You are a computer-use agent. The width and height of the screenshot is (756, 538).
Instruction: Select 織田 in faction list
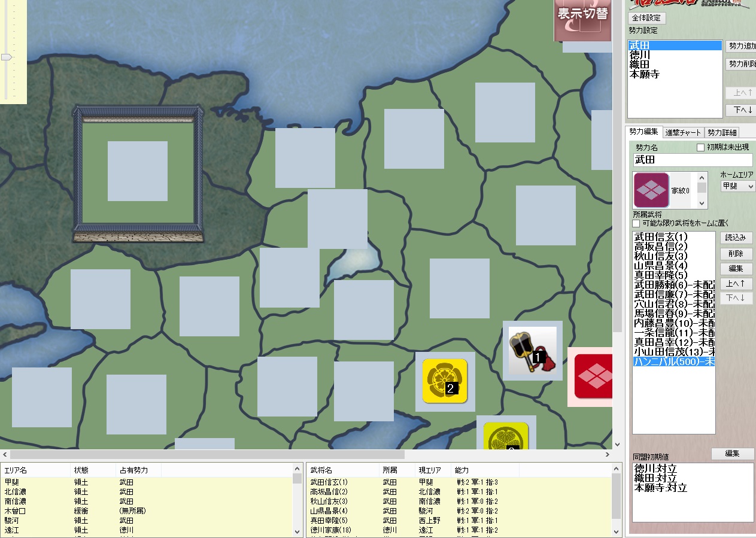[675, 65]
